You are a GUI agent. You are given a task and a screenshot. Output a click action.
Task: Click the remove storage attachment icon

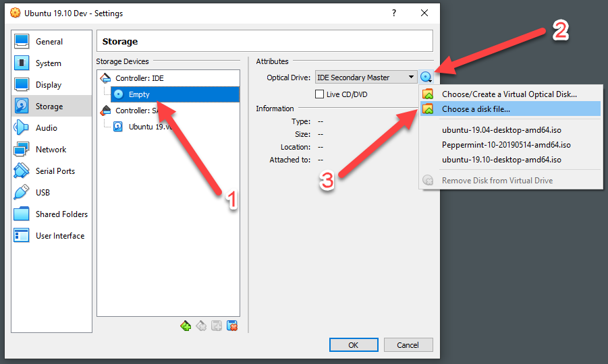click(232, 326)
